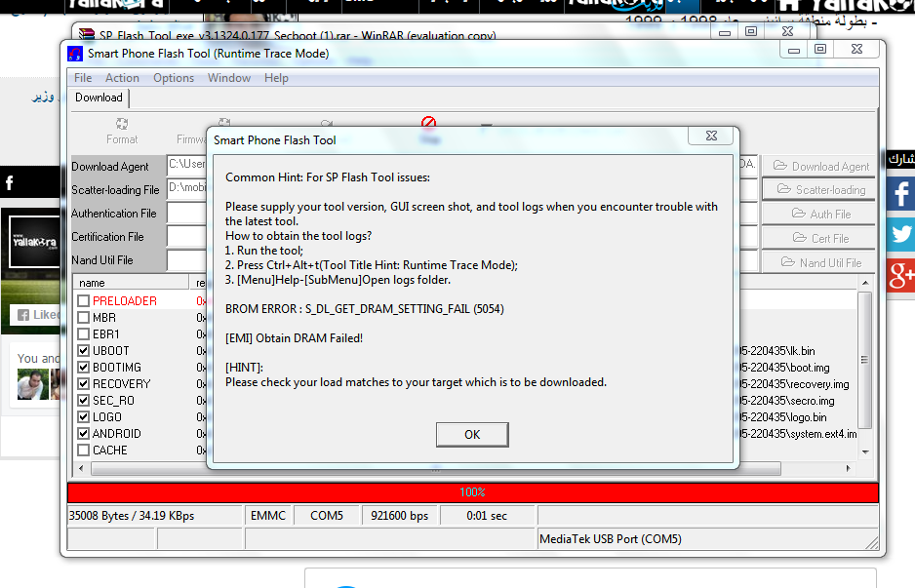Click the red 100% progress bar
This screenshot has width=915, height=588.
[x=473, y=492]
